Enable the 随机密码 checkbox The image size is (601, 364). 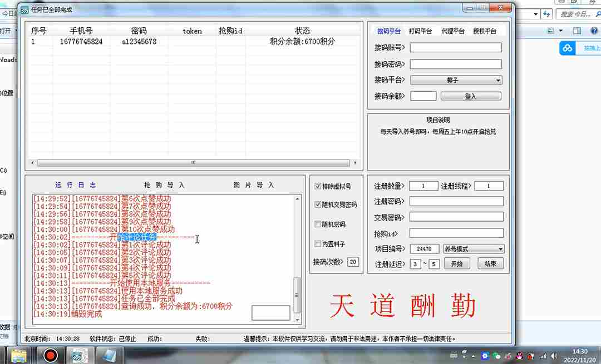318,224
